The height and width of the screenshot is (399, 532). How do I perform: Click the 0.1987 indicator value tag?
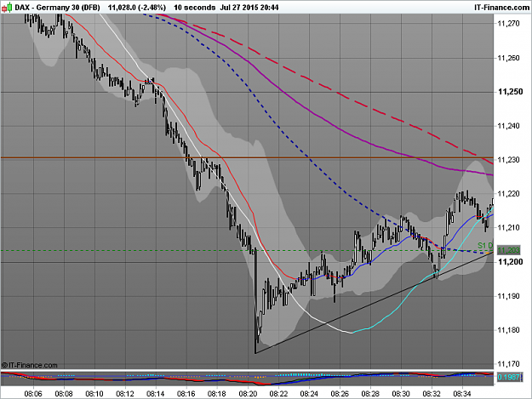coord(508,377)
